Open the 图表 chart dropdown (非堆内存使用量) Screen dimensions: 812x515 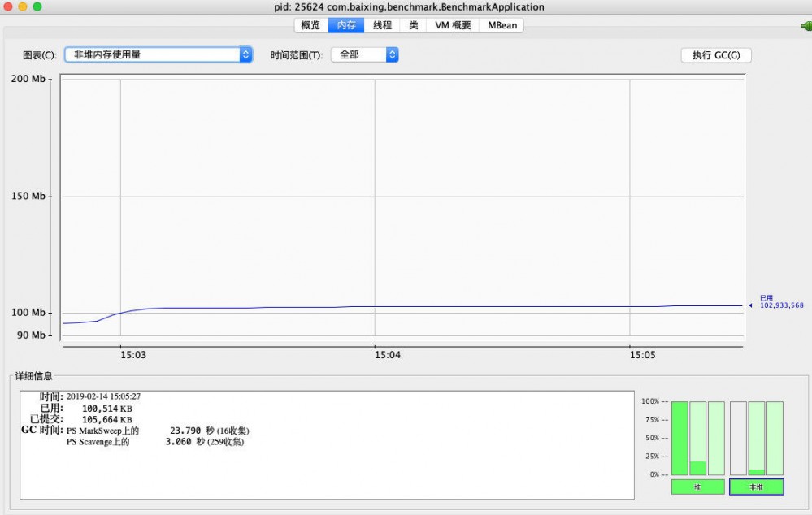click(158, 54)
